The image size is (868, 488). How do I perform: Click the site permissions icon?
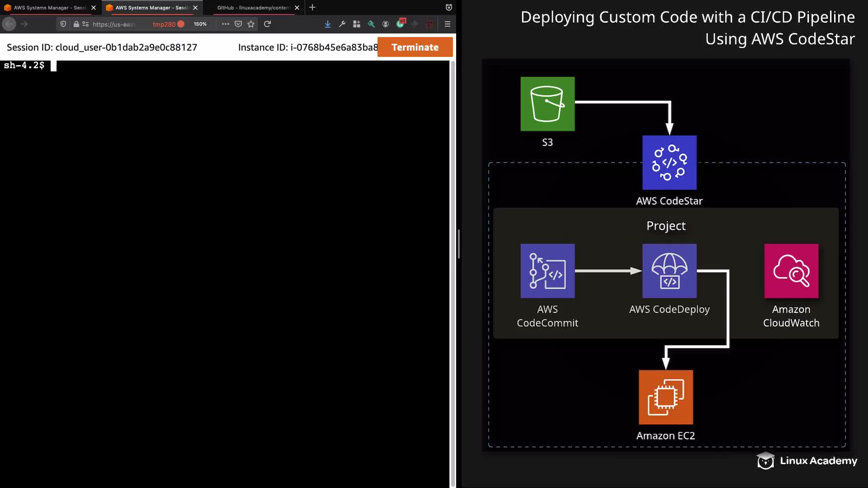click(85, 24)
